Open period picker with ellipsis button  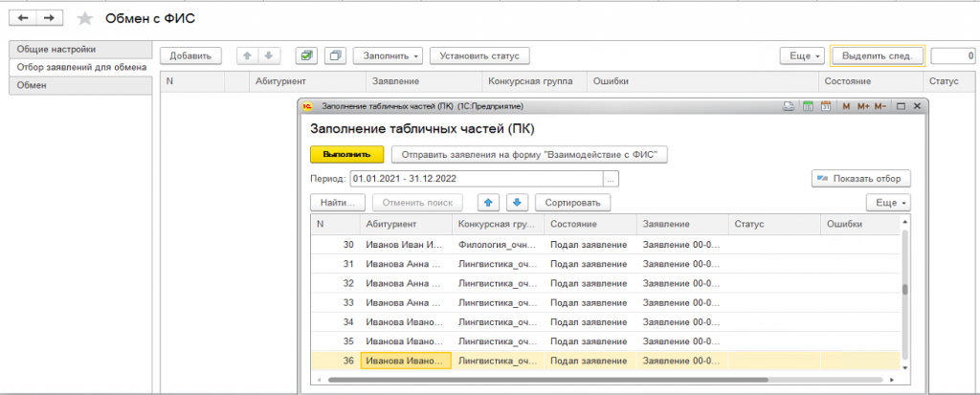[611, 179]
